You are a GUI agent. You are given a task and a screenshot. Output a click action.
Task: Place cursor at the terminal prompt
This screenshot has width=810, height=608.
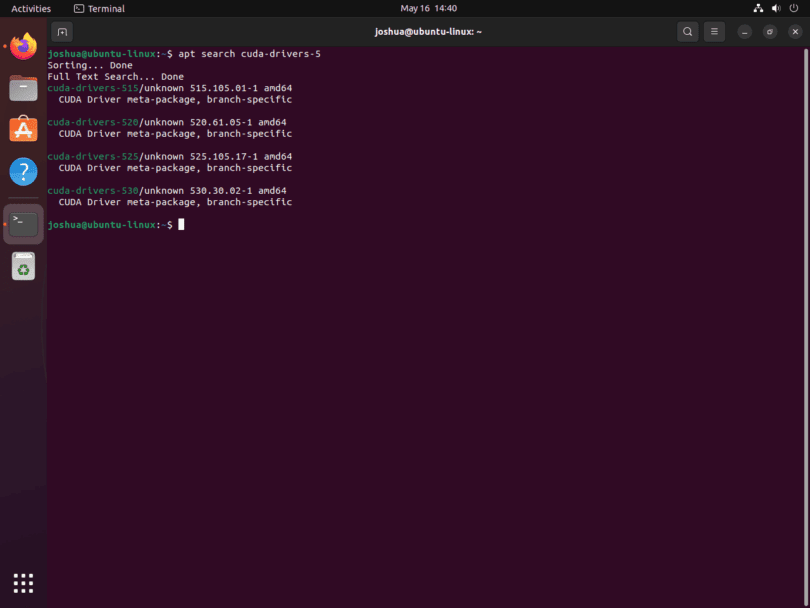coord(181,224)
